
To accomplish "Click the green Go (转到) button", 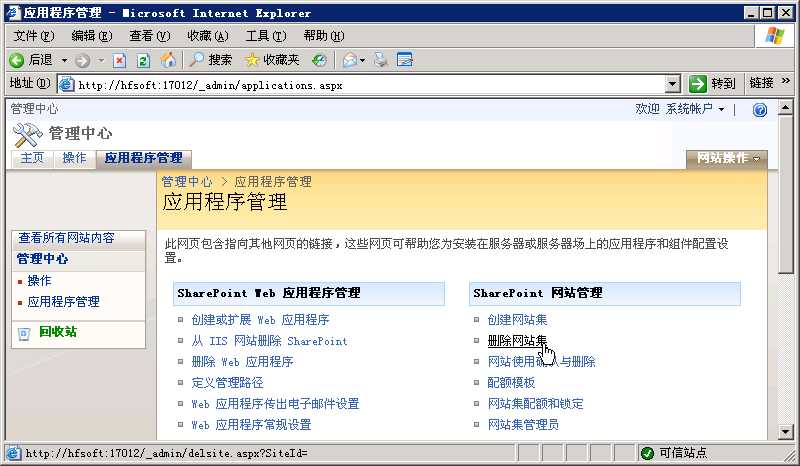I will pyautogui.click(x=712, y=84).
